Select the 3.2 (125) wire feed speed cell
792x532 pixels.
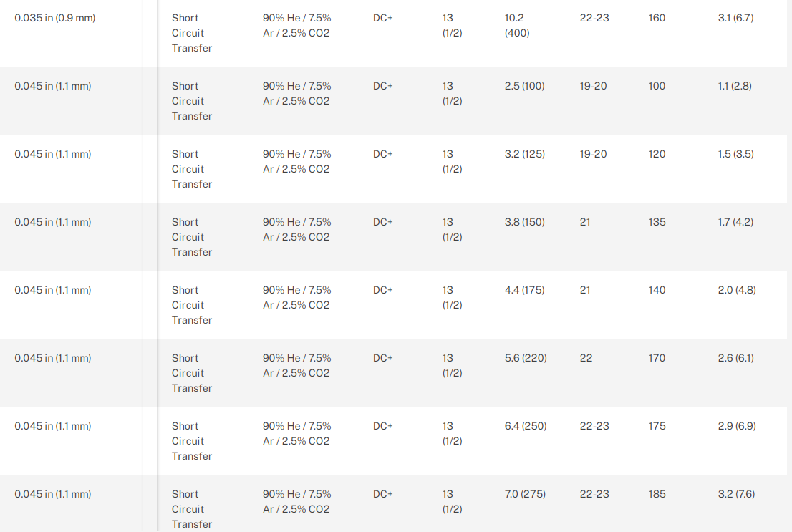pos(524,154)
